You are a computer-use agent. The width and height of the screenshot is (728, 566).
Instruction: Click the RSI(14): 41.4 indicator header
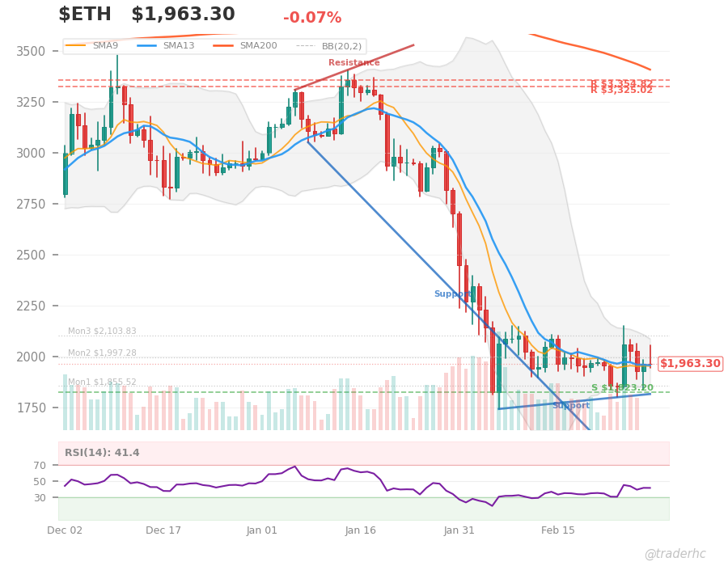[x=104, y=453]
